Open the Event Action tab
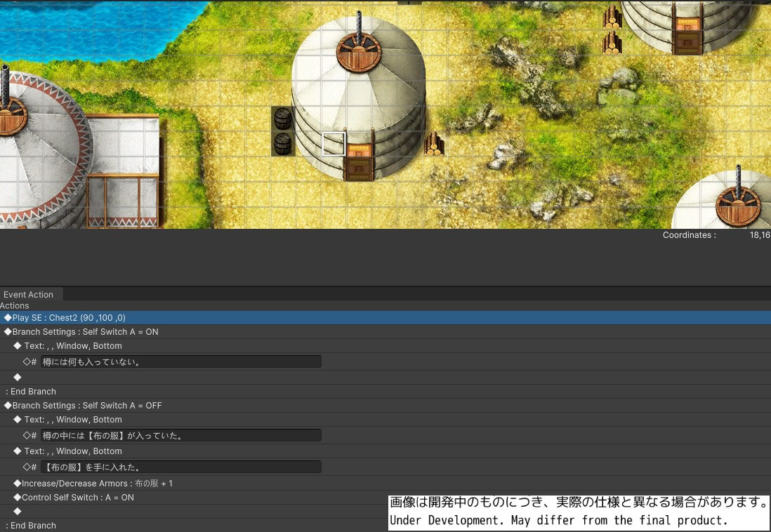Image resolution: width=771 pixels, height=532 pixels. point(29,295)
